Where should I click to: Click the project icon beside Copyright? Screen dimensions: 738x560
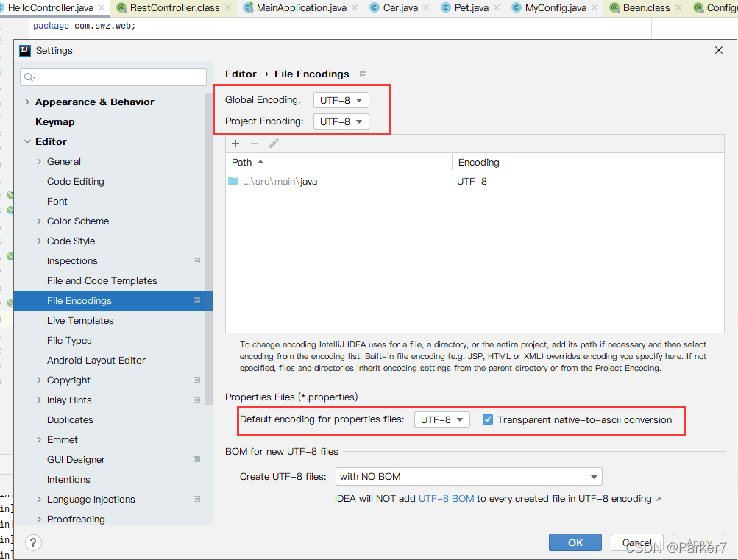point(196,380)
